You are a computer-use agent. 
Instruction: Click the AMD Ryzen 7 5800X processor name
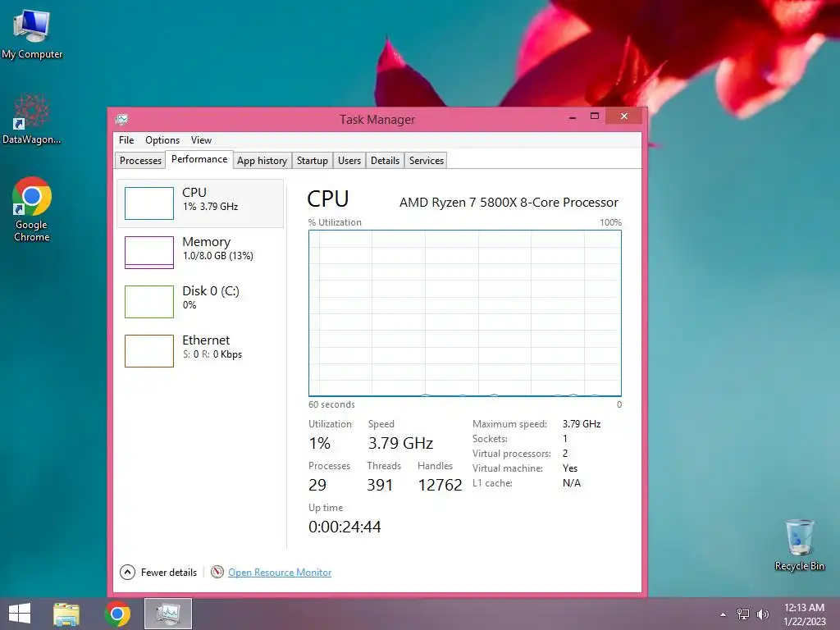[x=509, y=203]
